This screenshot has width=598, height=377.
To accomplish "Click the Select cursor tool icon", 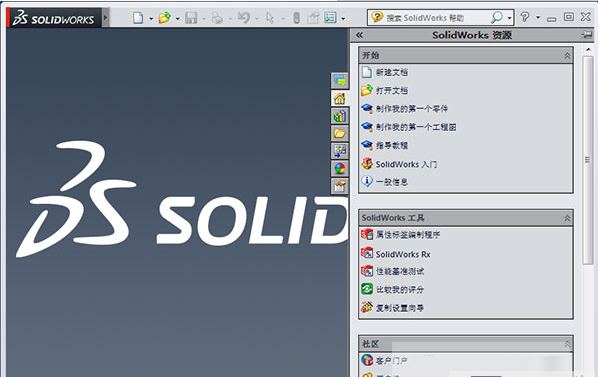I will coord(270,18).
